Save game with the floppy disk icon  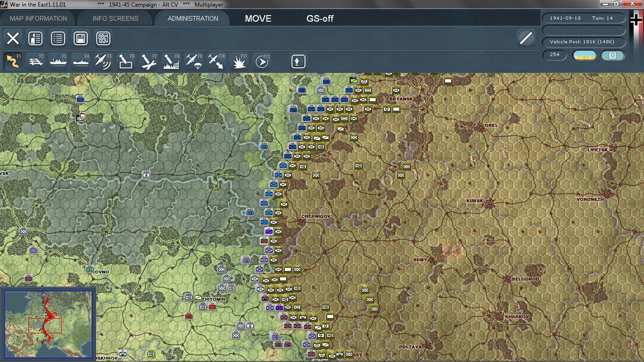tap(81, 38)
